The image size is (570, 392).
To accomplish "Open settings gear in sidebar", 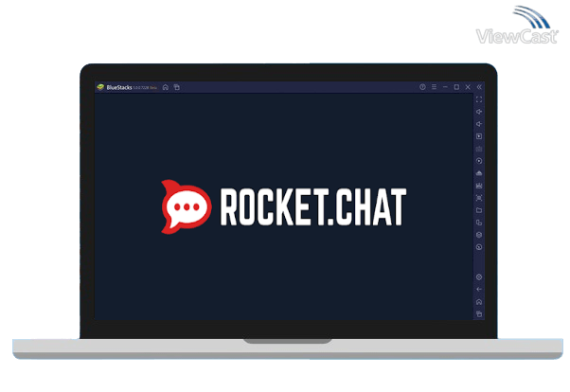I will coord(479,277).
